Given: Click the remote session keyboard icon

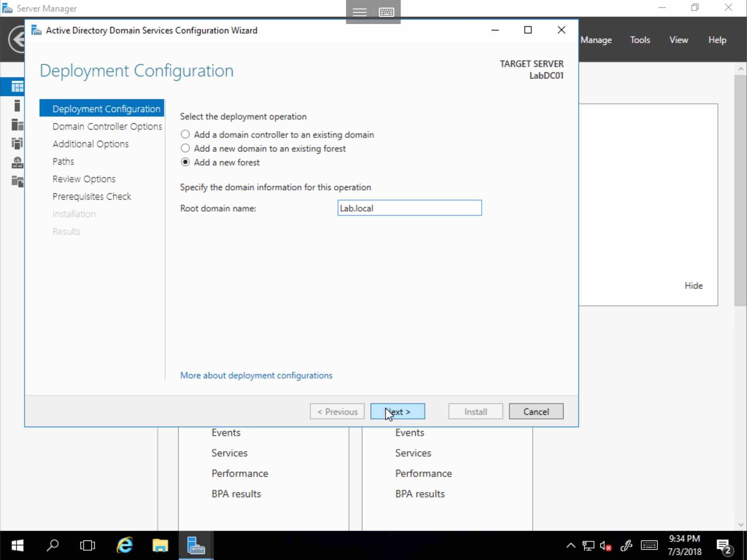Looking at the screenshot, I should point(386,12).
